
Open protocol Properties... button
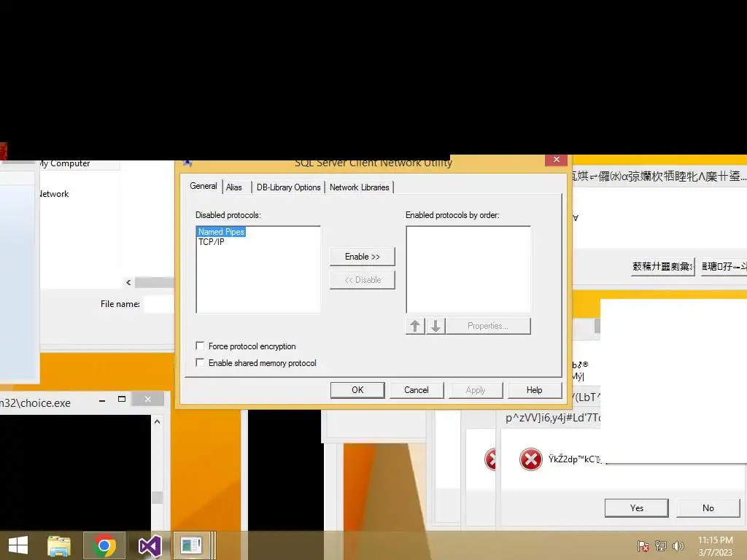coord(488,326)
